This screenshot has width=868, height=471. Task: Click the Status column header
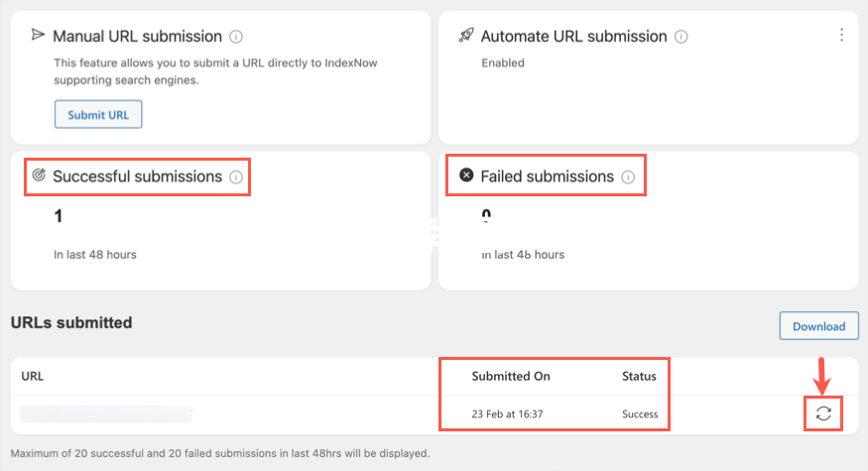pyautogui.click(x=639, y=377)
